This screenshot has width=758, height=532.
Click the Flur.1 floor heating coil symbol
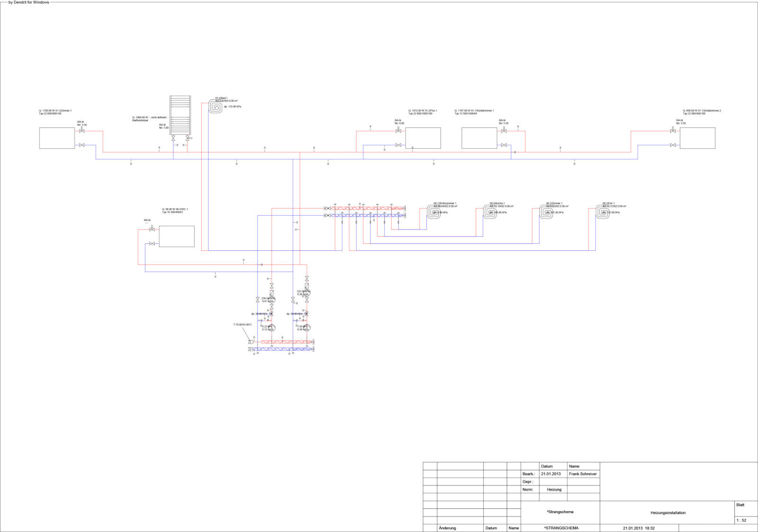click(603, 212)
